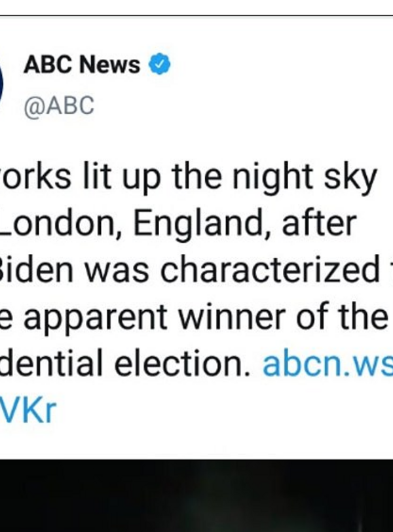Screen dimensions: 393x532
Task: Click the word 'News' in the account name
Action: (x=109, y=65)
